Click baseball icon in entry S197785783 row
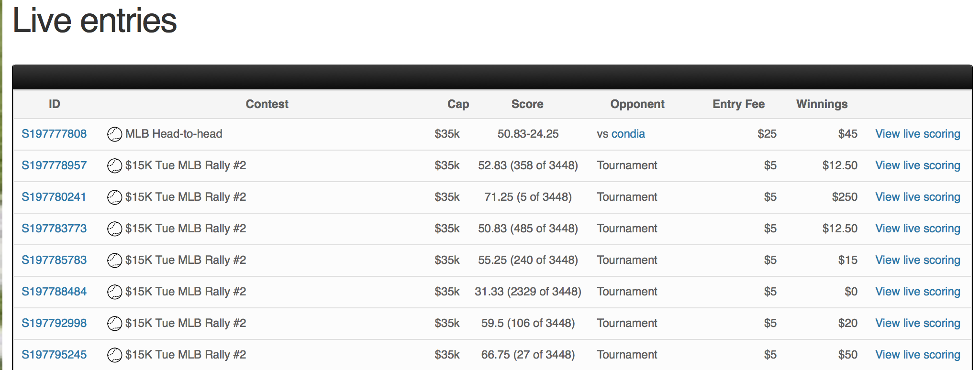The height and width of the screenshot is (370, 980). click(x=114, y=261)
